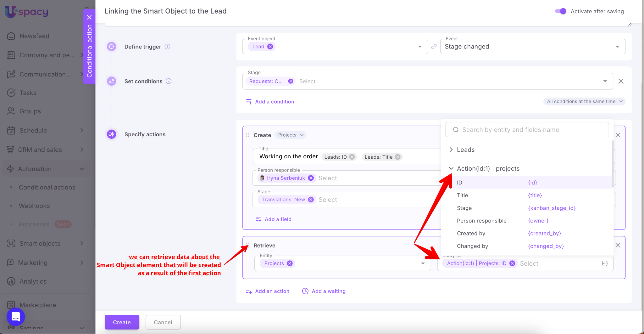Image resolution: width=644 pixels, height=334 pixels.
Task: Open the chat support bubble icon
Action: tap(16, 316)
